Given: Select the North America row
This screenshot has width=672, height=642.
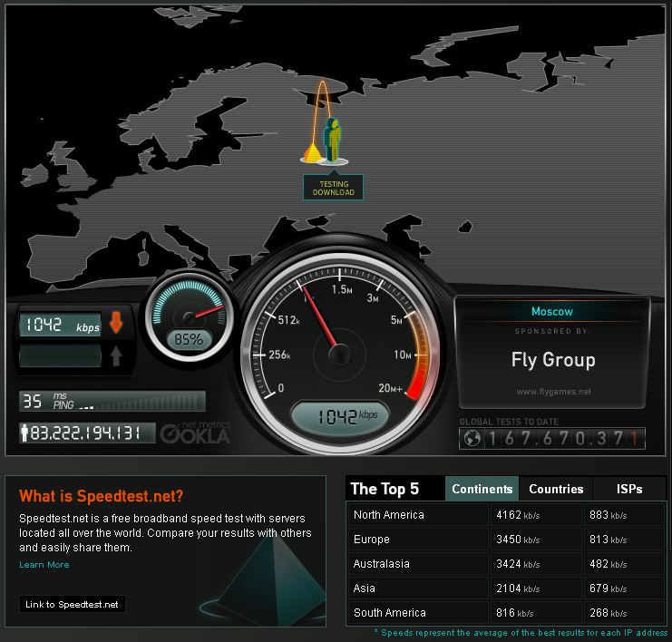Looking at the screenshot, I should [x=507, y=515].
